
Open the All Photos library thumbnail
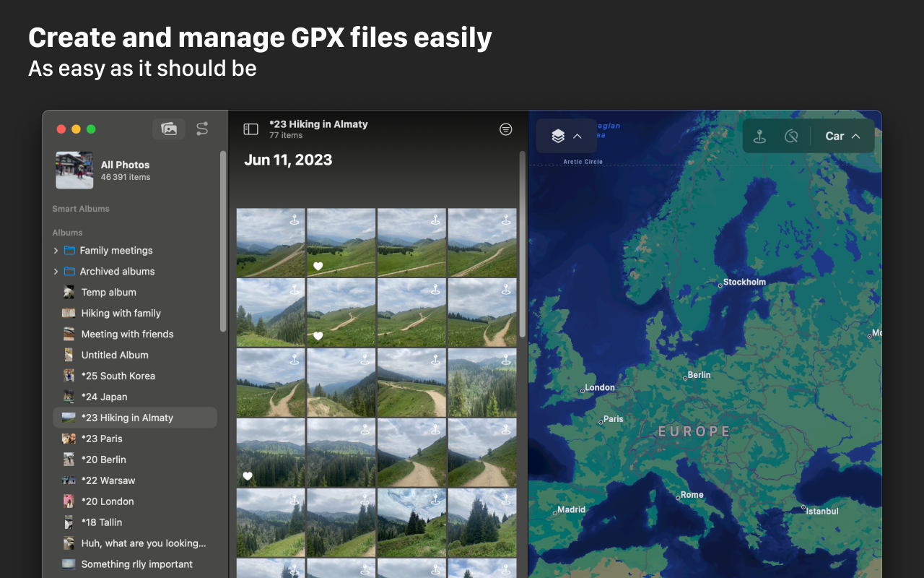(74, 171)
